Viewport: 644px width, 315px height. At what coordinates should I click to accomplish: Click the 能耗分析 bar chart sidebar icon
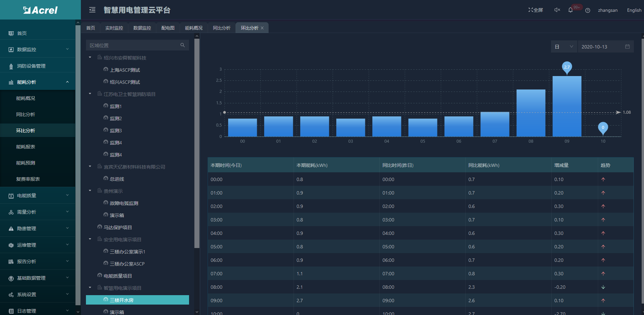tap(11, 82)
